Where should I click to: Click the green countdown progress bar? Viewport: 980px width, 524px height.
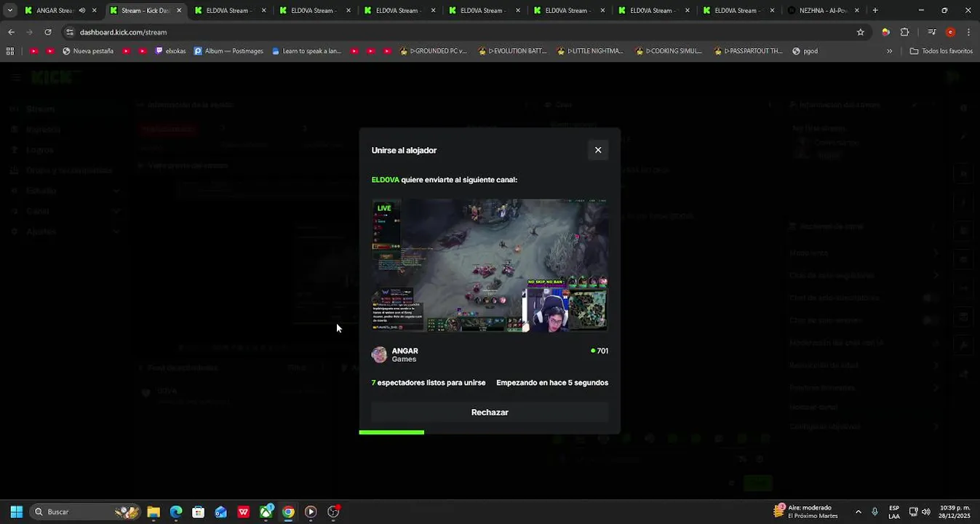[391, 432]
